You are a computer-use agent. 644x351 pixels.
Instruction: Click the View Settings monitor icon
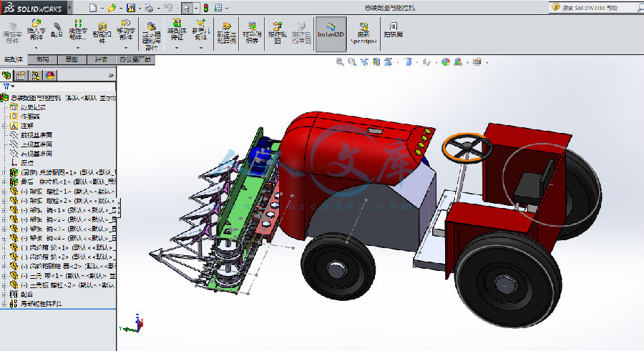(x=477, y=62)
